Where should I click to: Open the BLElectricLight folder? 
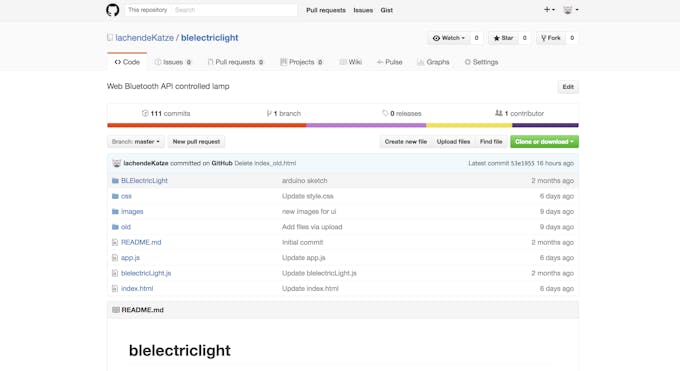144,181
